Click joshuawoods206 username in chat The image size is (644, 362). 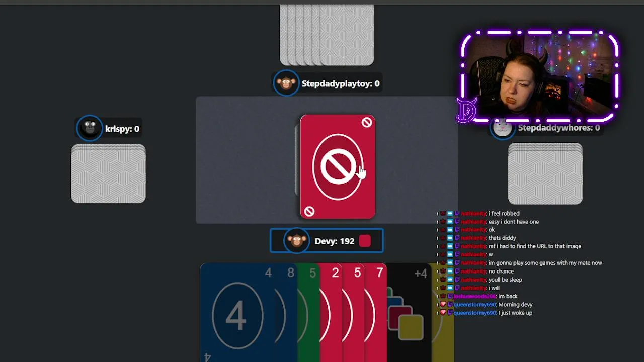pos(474,296)
